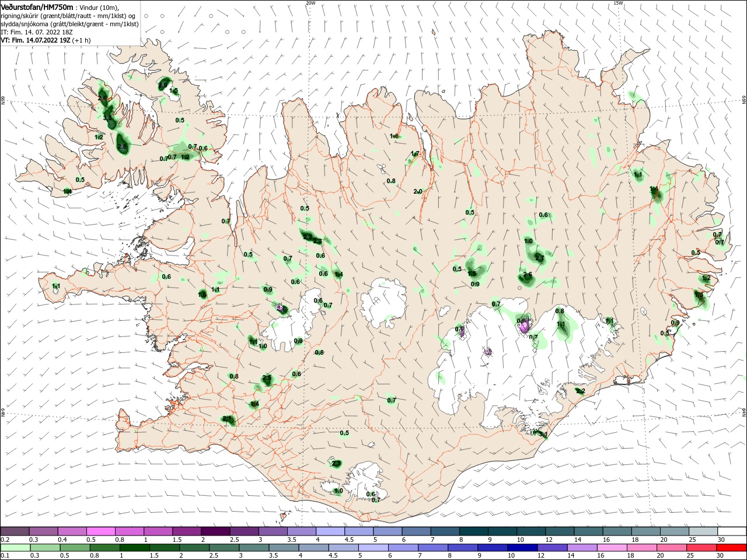Select snow-scale swatch between 0.8 and 1
The height and width of the screenshot is (560, 747).
130,531
